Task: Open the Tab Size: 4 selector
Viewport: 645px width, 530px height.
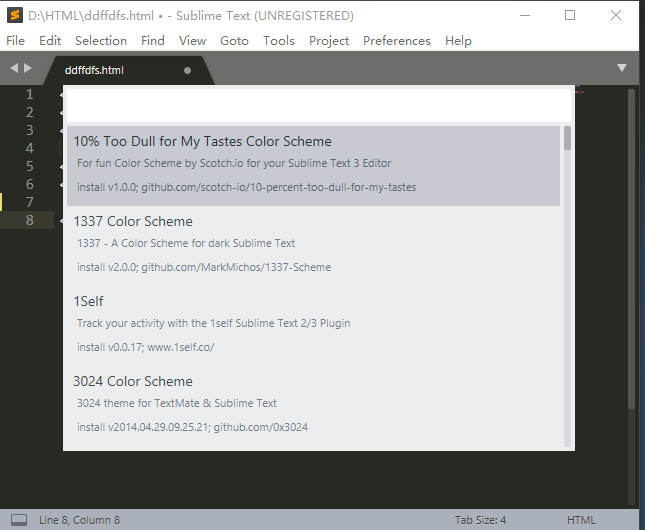Action: pos(480,520)
